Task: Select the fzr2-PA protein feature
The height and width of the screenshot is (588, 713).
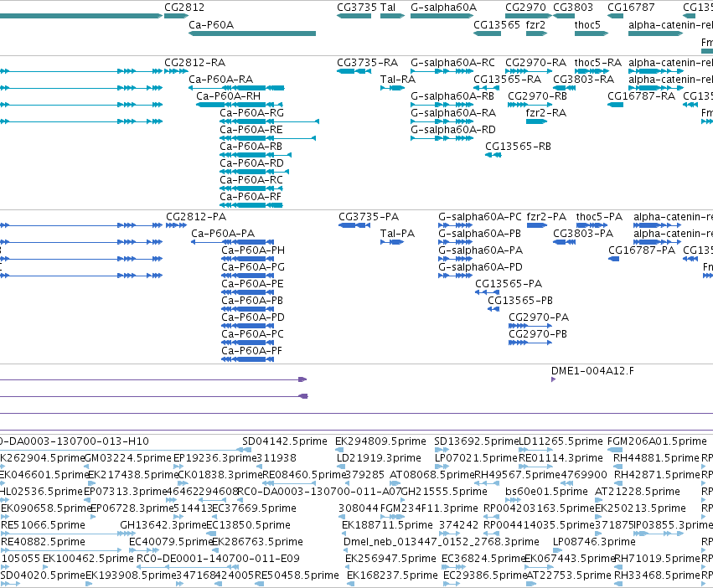Action: click(x=536, y=225)
